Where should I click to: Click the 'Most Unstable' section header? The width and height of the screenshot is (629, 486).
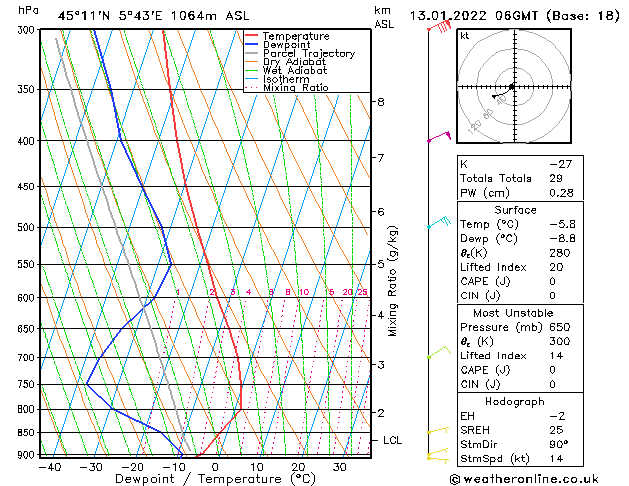point(513,313)
